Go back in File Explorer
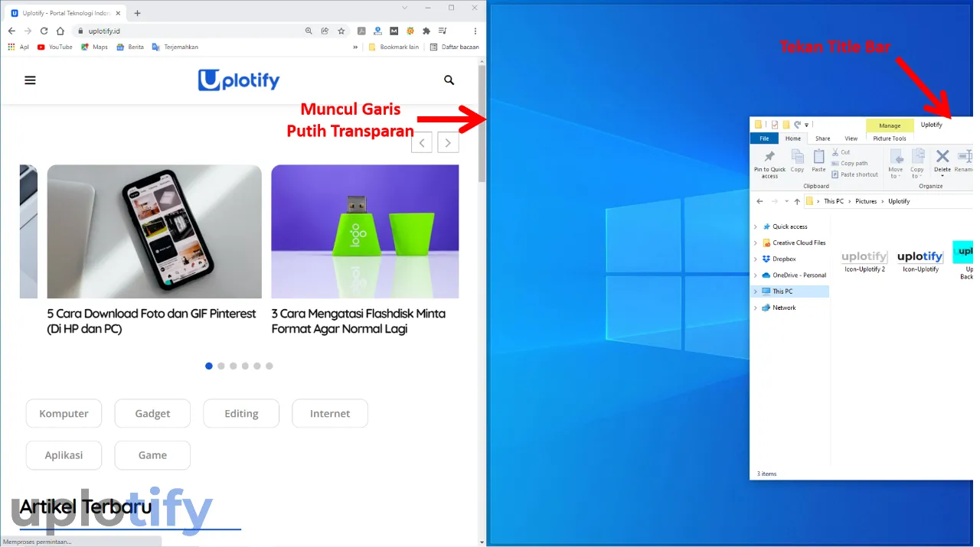 pos(759,201)
